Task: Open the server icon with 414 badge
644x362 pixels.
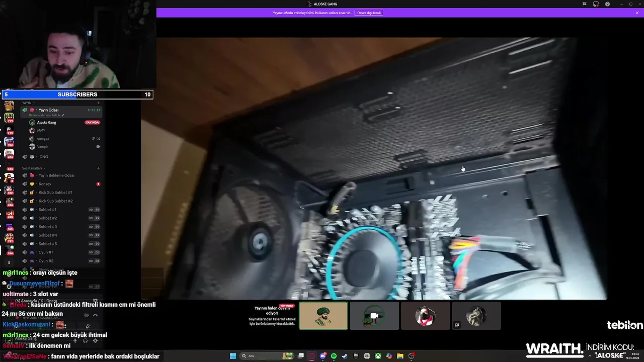Action: point(9,202)
